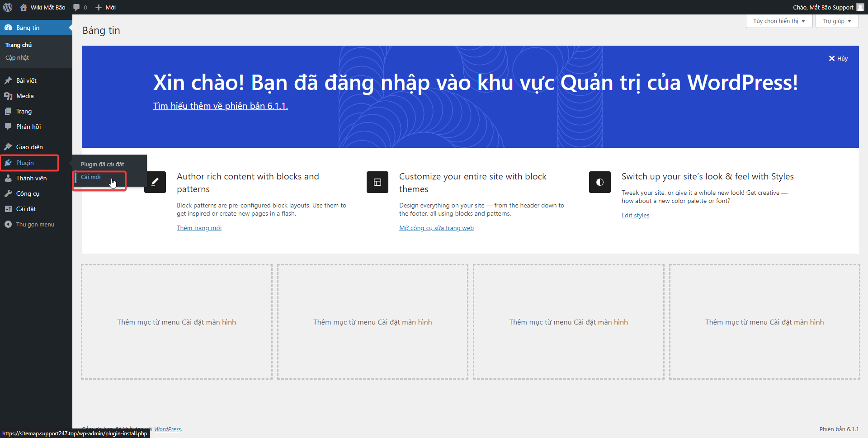Click the Thu gọn menu collapse icon
Screen dimensions: 868x438
(x=8, y=224)
